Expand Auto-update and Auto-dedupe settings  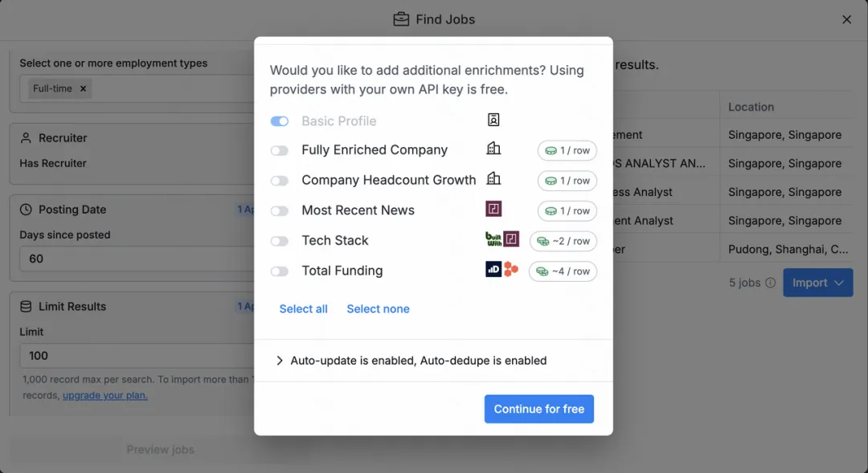point(411,361)
